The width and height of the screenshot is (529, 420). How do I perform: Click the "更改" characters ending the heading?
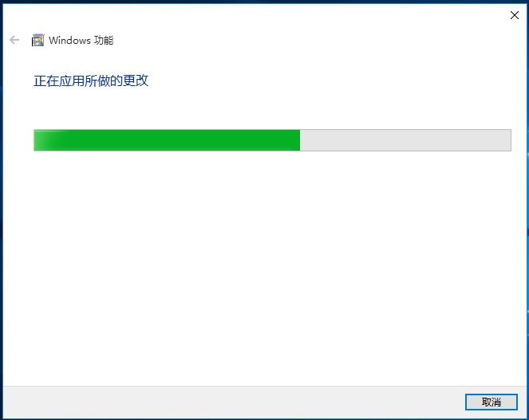(136, 81)
